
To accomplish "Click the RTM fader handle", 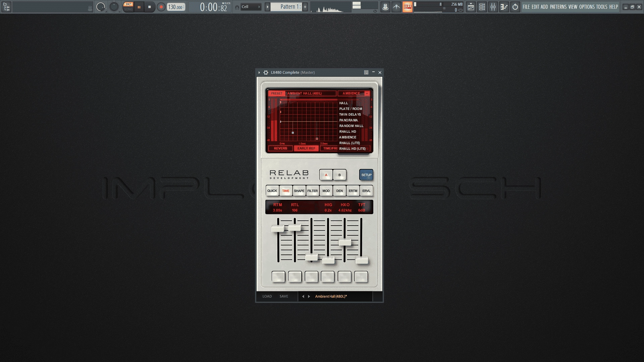I will (278, 229).
